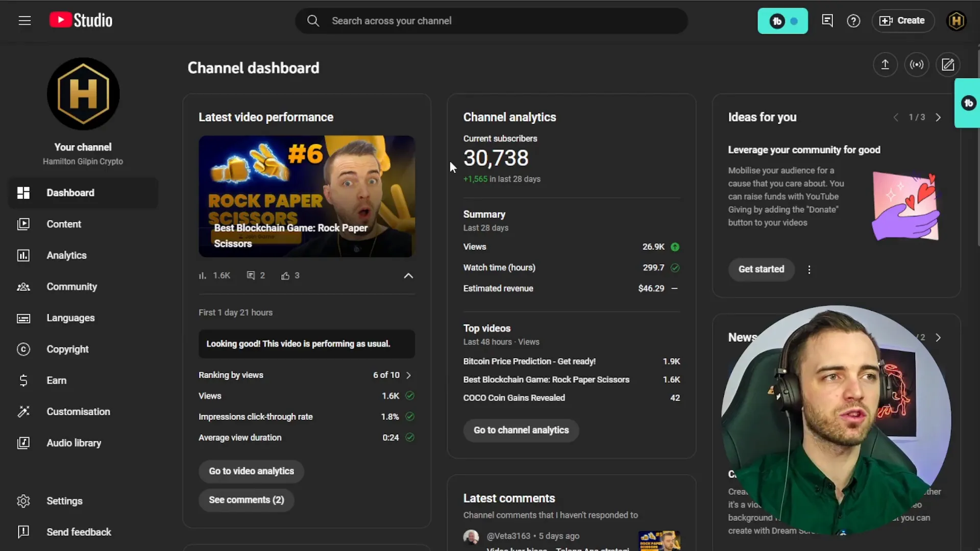Click the YouTube Studio logo
Image resolution: width=980 pixels, height=551 pixels.
pyautogui.click(x=81, y=20)
